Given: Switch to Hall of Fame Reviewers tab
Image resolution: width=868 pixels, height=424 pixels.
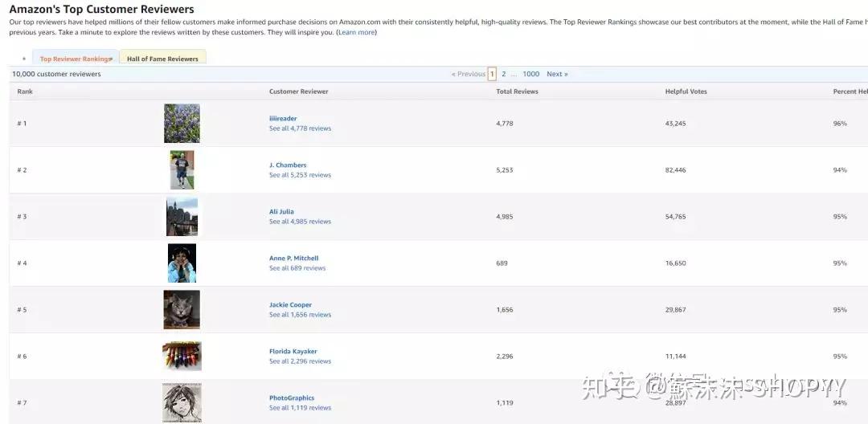Looking at the screenshot, I should click(162, 59).
